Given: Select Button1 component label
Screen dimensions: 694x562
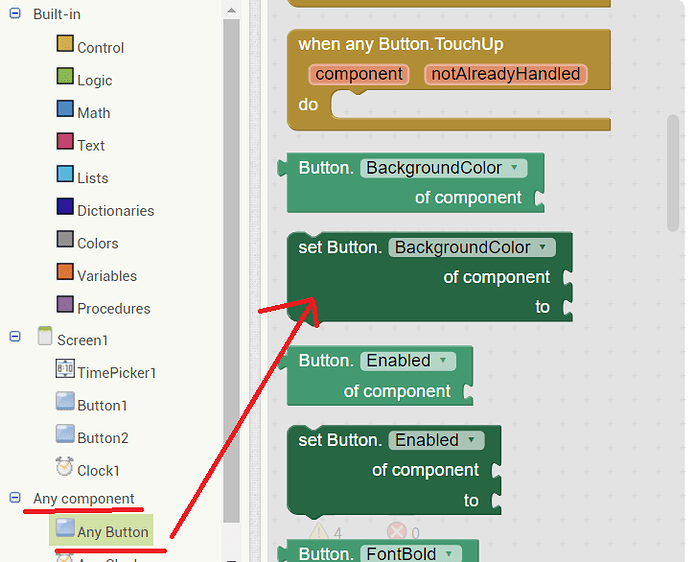Looking at the screenshot, I should (x=102, y=405).
